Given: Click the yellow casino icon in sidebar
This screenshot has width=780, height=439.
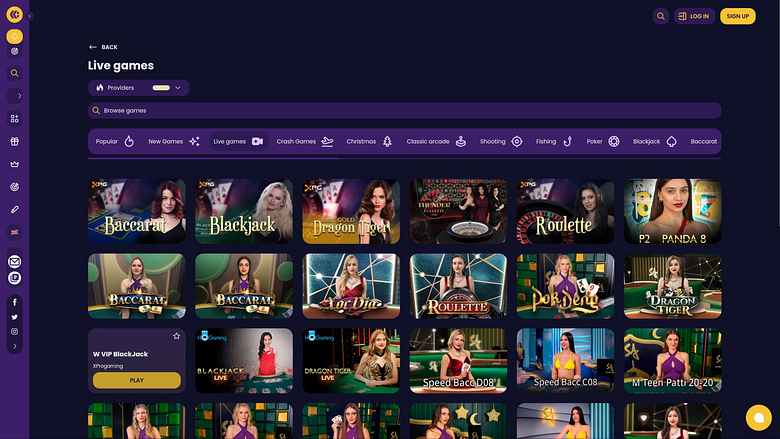Looking at the screenshot, I should tap(14, 37).
